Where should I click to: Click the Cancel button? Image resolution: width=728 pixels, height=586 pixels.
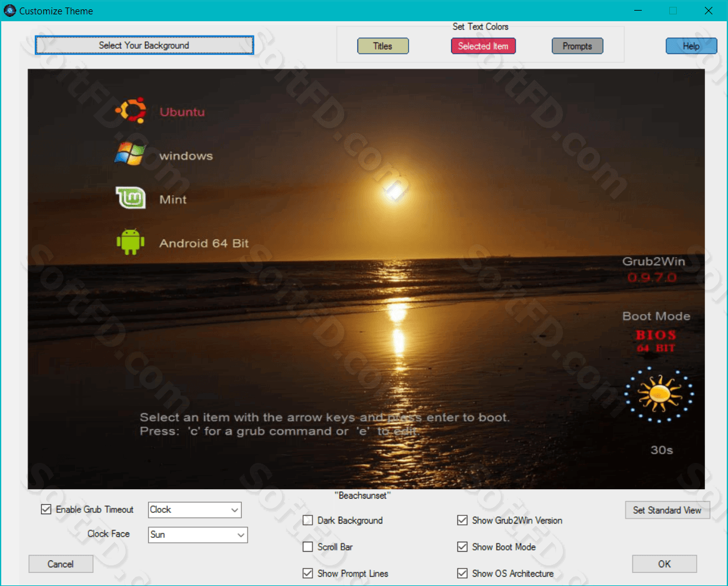pos(61,564)
